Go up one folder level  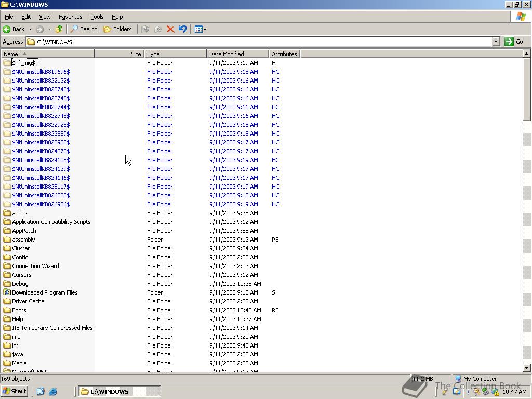pos(59,29)
